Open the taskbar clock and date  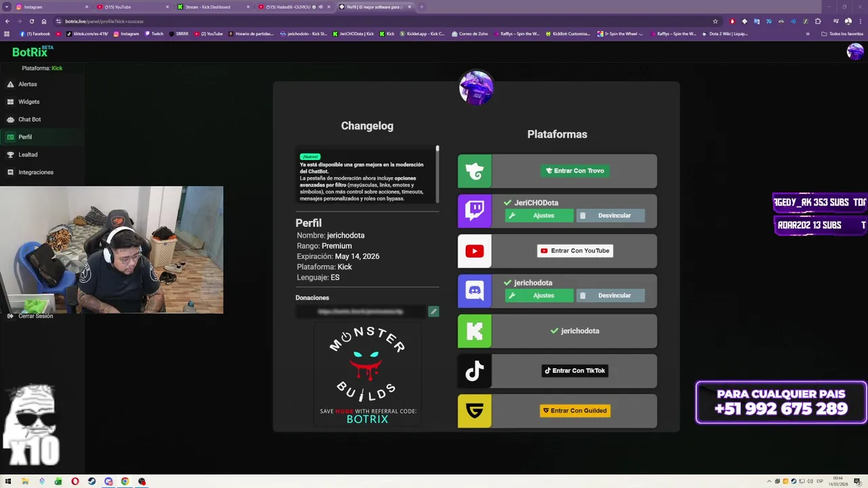pyautogui.click(x=838, y=481)
